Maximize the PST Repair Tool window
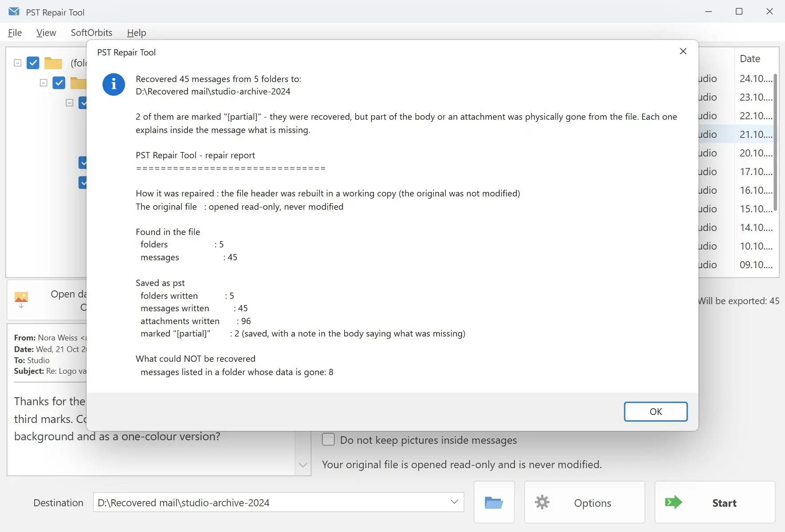 pyautogui.click(x=739, y=12)
